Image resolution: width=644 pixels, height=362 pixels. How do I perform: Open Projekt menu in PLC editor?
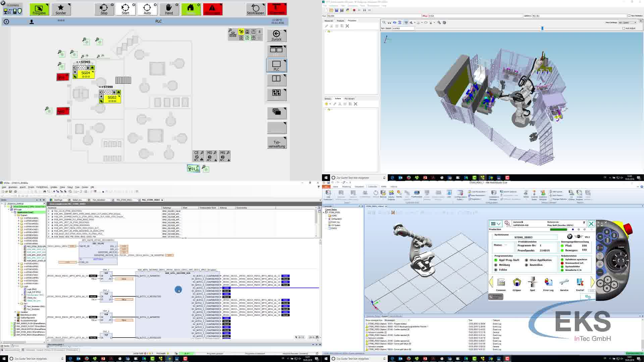31,187
